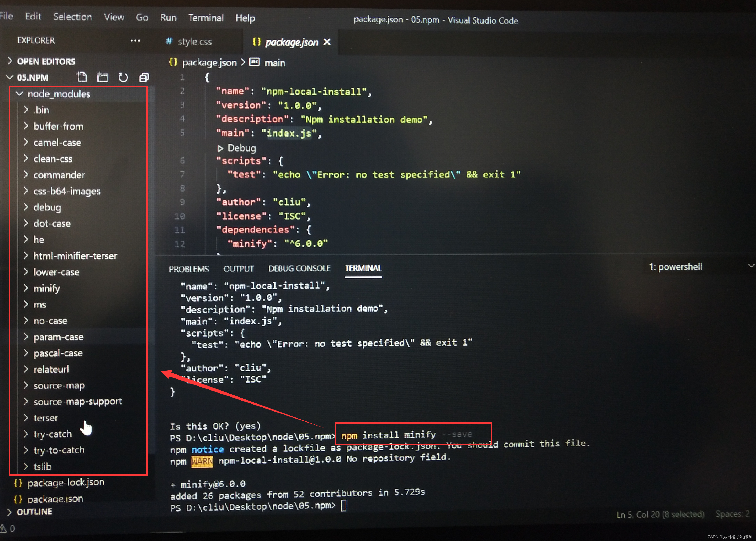Open the Help menu
This screenshot has width=756, height=541.
pos(245,18)
